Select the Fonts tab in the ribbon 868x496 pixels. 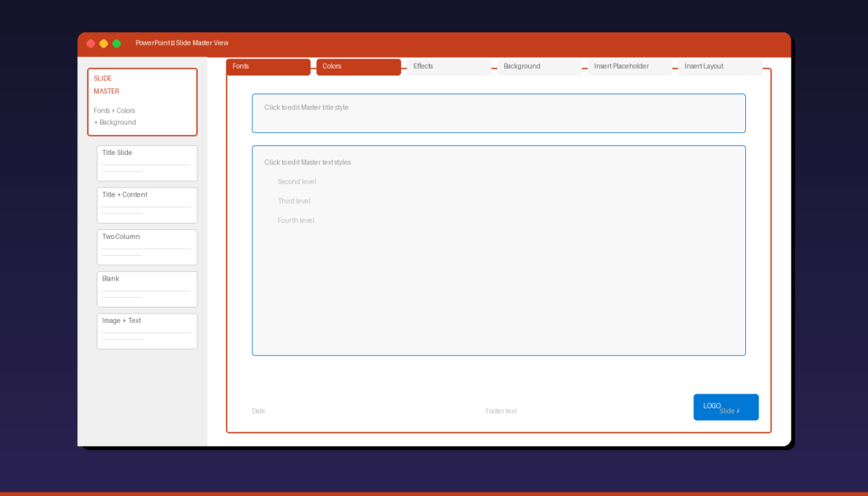268,66
